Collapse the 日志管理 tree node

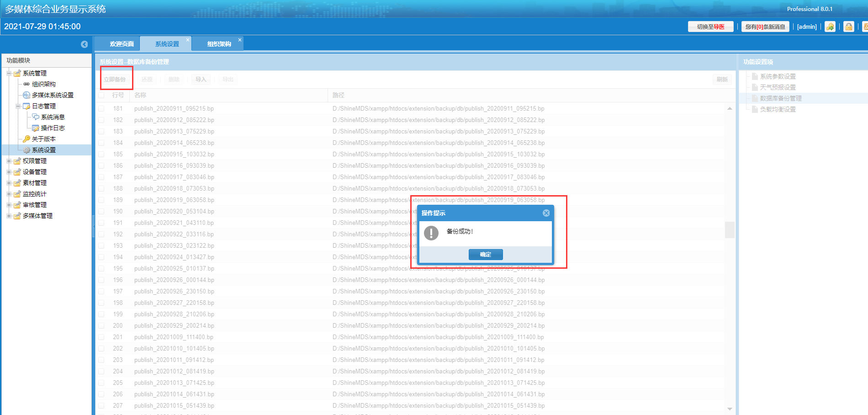[x=18, y=106]
